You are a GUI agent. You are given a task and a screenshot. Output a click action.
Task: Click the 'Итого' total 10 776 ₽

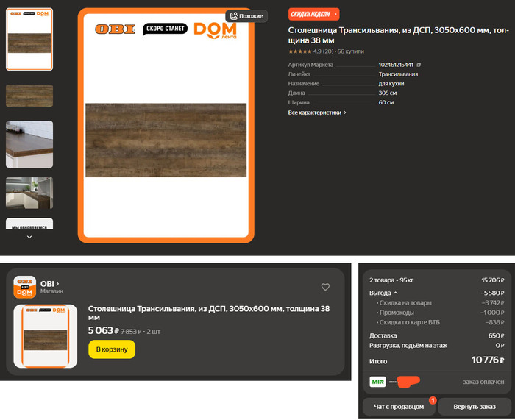(x=436, y=360)
